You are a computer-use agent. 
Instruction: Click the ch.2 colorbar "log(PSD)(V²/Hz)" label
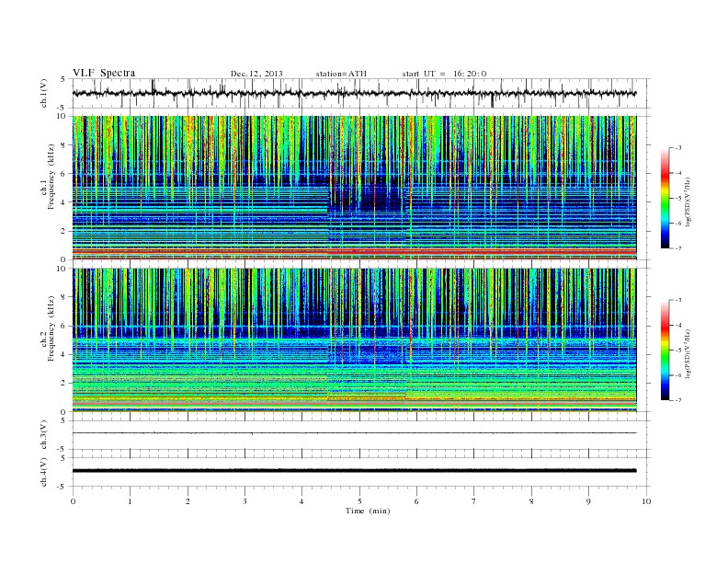pyautogui.click(x=689, y=354)
